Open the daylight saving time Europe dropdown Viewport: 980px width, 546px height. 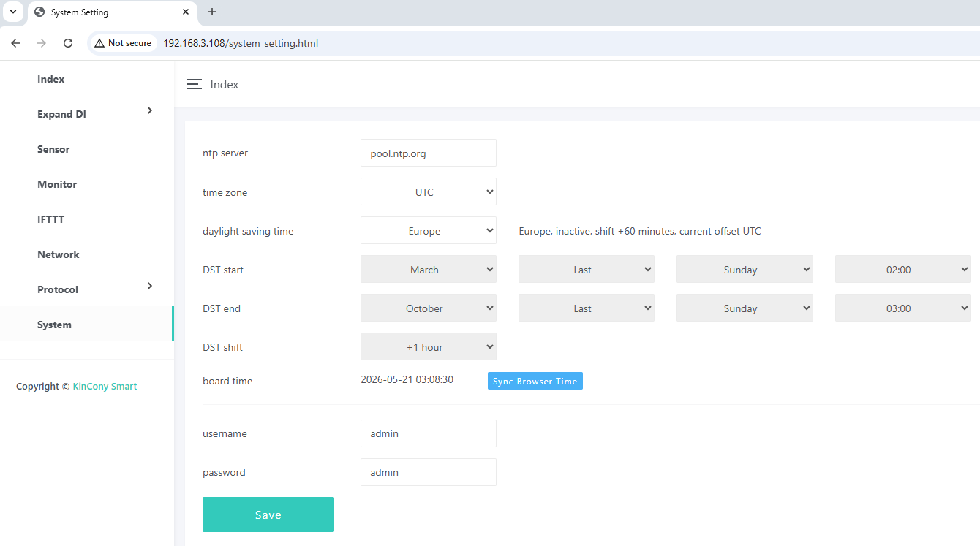coord(429,230)
